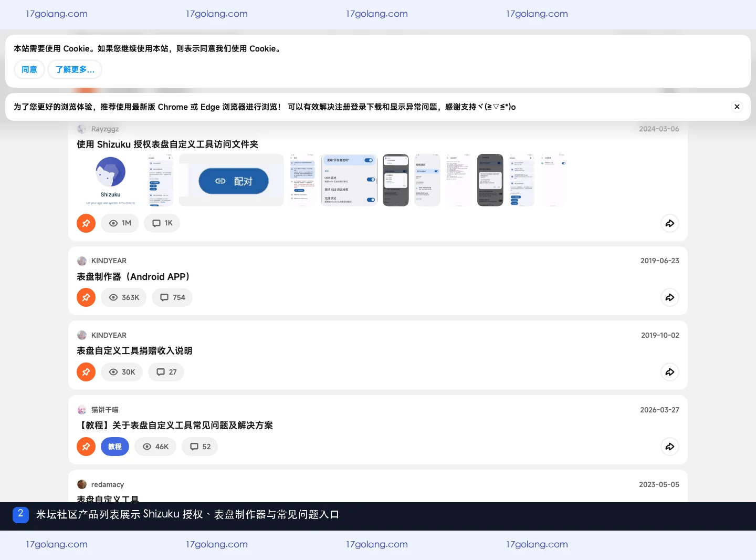Click KINDYEAR's avatar on the 捐赠收入说明 post
The height and width of the screenshot is (560, 756).
[82, 335]
